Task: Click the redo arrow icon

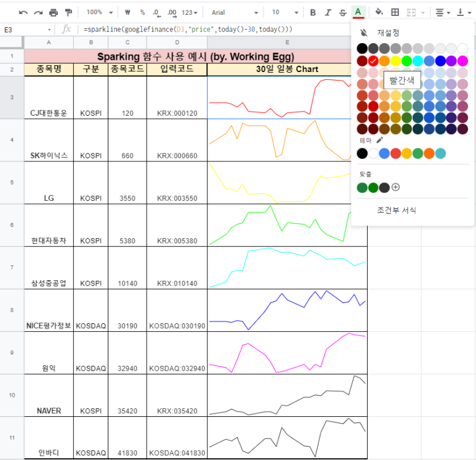Action: click(x=38, y=13)
